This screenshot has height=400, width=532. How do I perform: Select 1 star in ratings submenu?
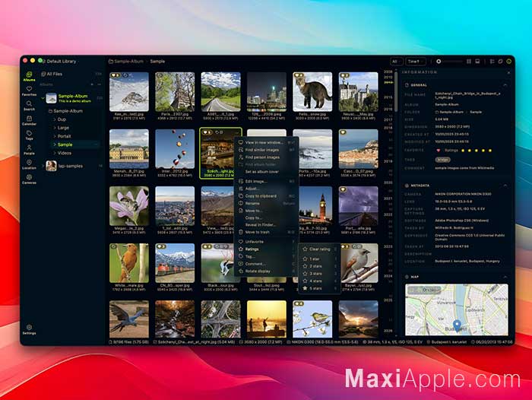pos(319,259)
